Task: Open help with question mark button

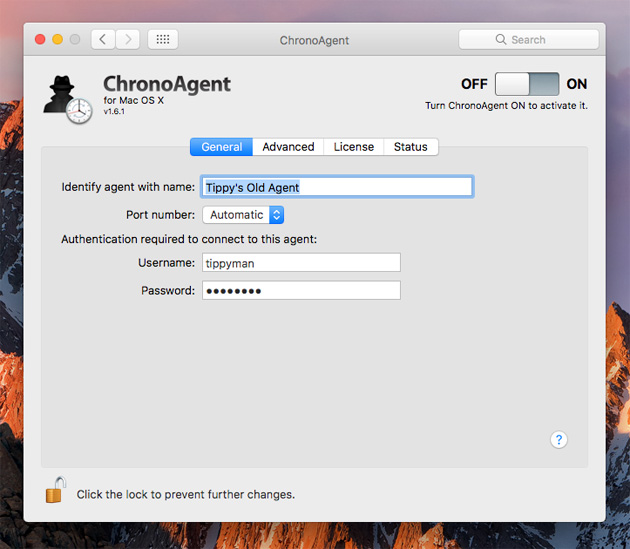Action: [558, 439]
